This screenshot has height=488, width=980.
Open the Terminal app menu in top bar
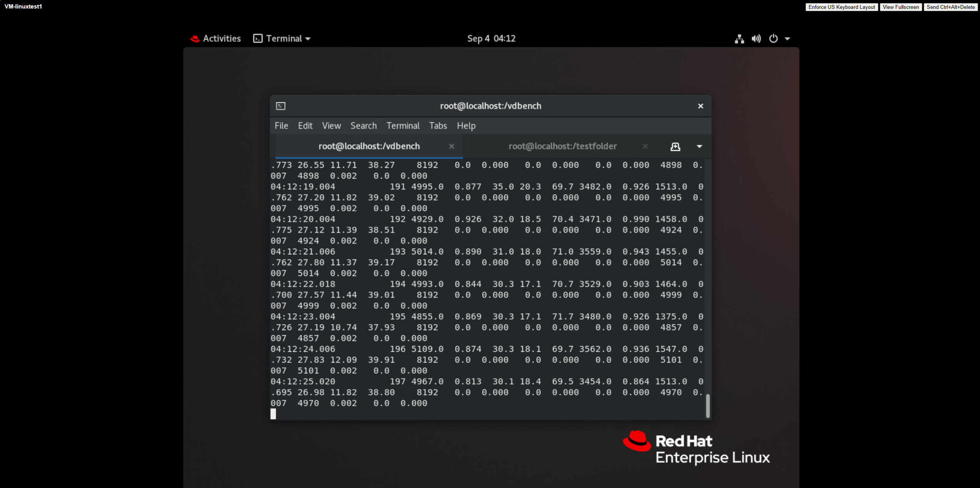282,38
